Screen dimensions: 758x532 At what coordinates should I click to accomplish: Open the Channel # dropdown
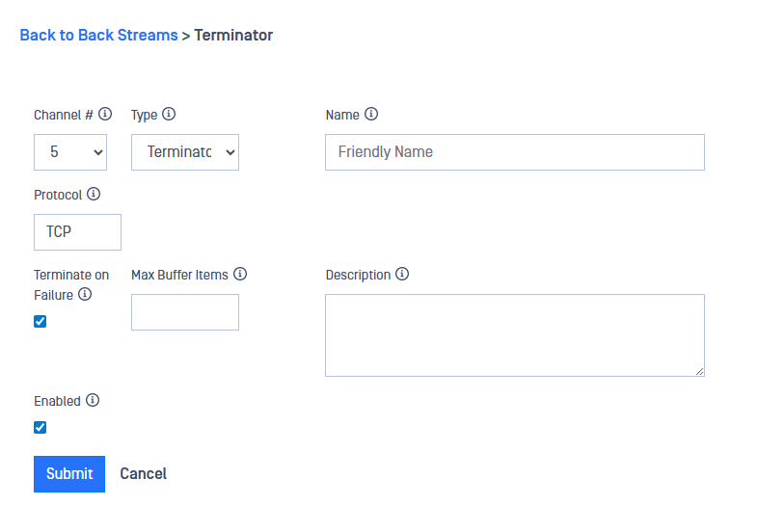[70, 152]
